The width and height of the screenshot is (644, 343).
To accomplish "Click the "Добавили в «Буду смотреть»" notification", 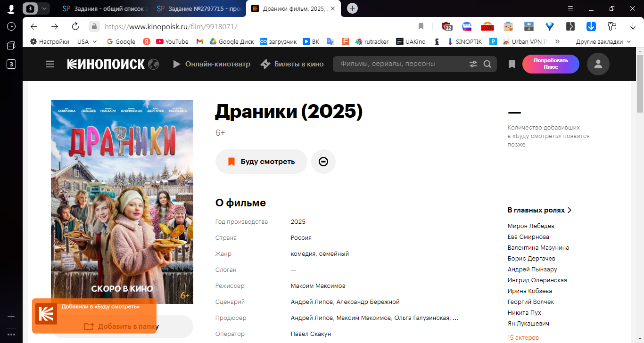I will [94, 316].
